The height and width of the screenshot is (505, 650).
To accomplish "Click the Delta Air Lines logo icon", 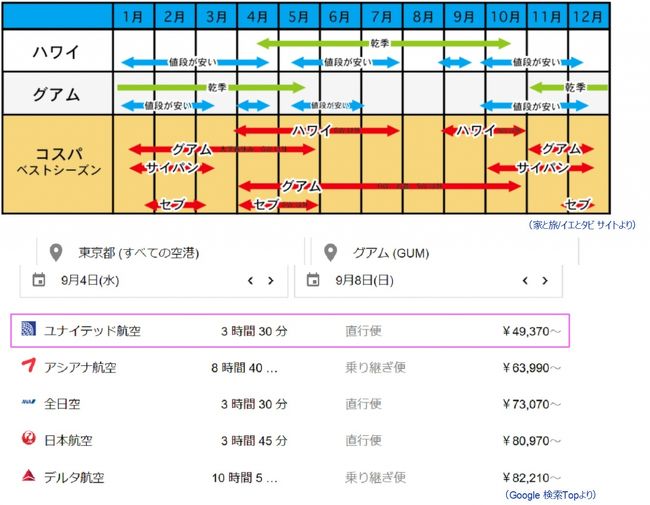I will pos(29,475).
